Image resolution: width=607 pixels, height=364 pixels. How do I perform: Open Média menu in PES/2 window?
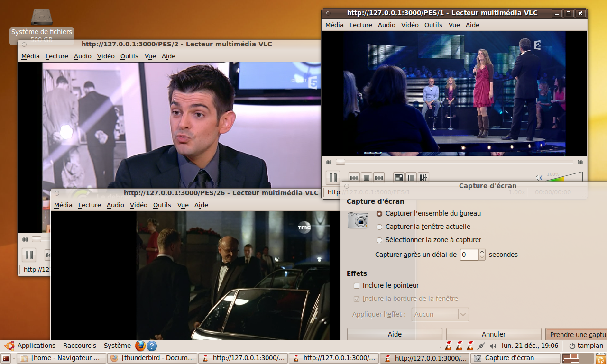[30, 56]
